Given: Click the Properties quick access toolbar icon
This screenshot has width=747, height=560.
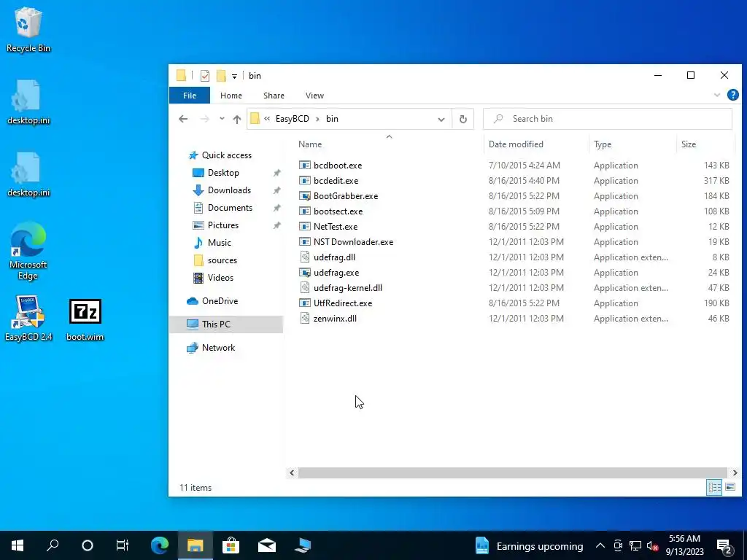Looking at the screenshot, I should 205,76.
